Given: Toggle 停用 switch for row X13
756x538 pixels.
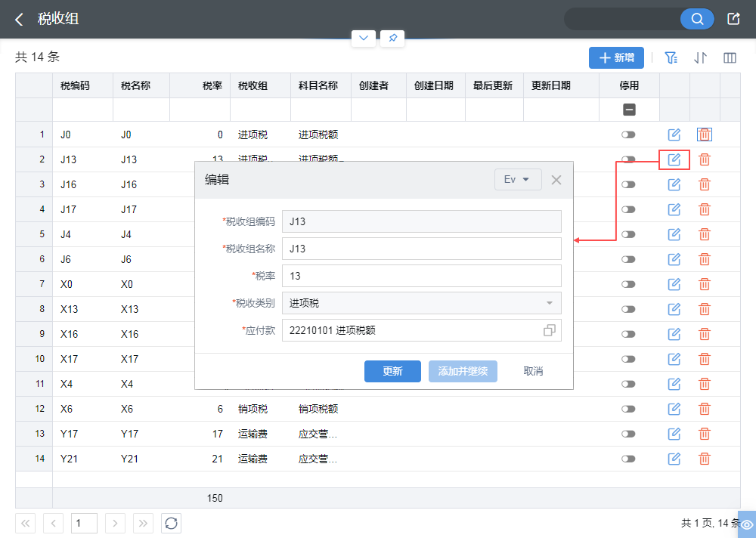Looking at the screenshot, I should pyautogui.click(x=628, y=309).
